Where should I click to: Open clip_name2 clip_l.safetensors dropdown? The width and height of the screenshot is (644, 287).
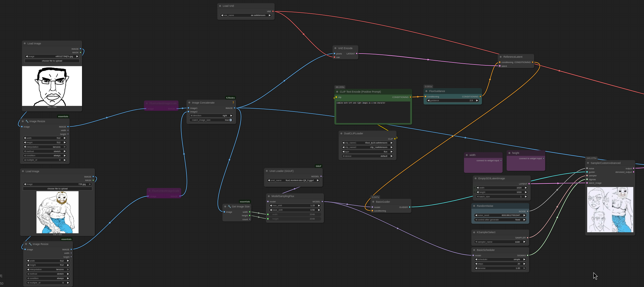click(x=368, y=147)
